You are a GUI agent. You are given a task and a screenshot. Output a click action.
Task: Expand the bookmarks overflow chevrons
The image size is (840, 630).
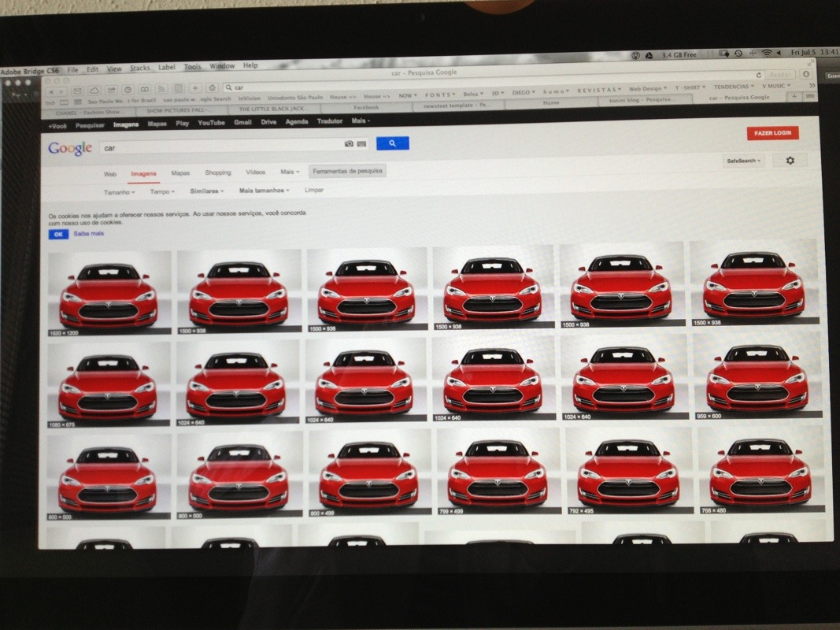pos(812,85)
